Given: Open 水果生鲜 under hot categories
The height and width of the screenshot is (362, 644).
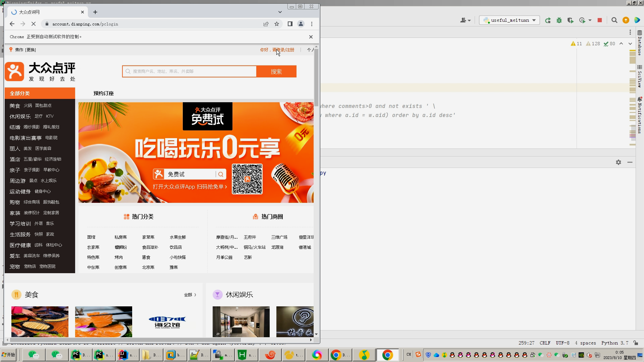Looking at the screenshot, I should click(x=178, y=237).
